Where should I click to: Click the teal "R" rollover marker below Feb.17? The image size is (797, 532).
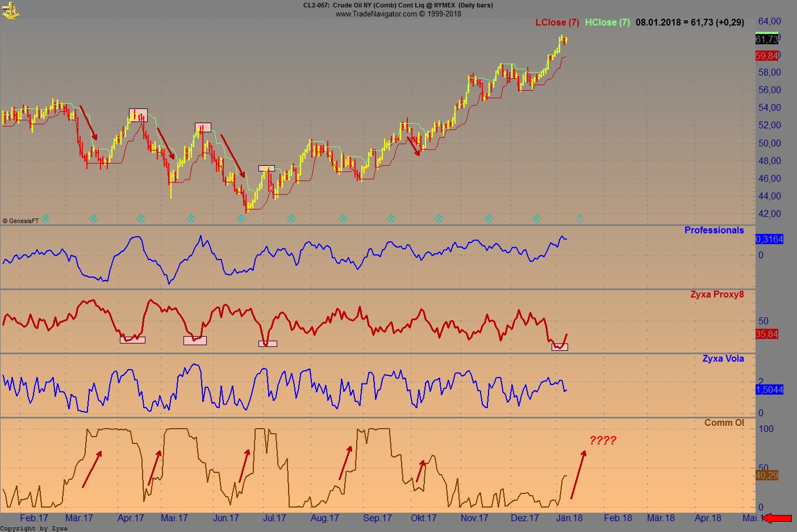coord(45,218)
